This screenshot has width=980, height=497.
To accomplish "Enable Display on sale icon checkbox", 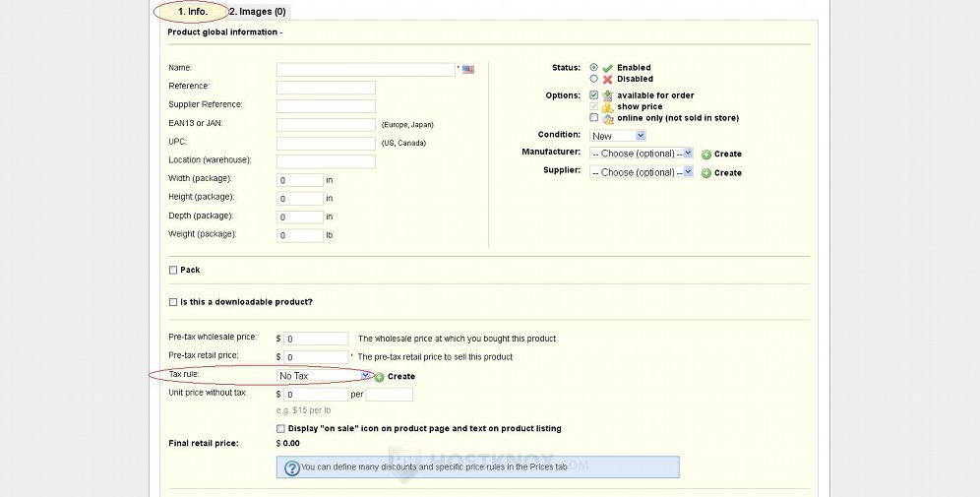I will point(280,429).
